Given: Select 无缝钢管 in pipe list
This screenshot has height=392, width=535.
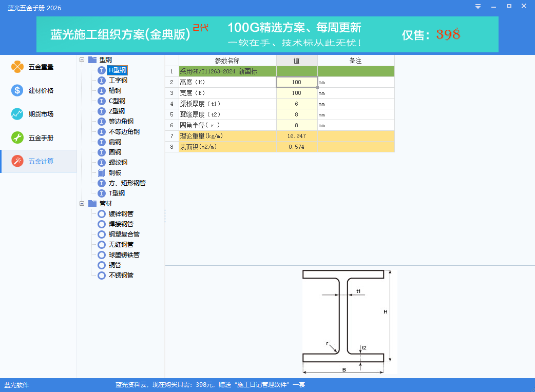Looking at the screenshot, I should [121, 245].
